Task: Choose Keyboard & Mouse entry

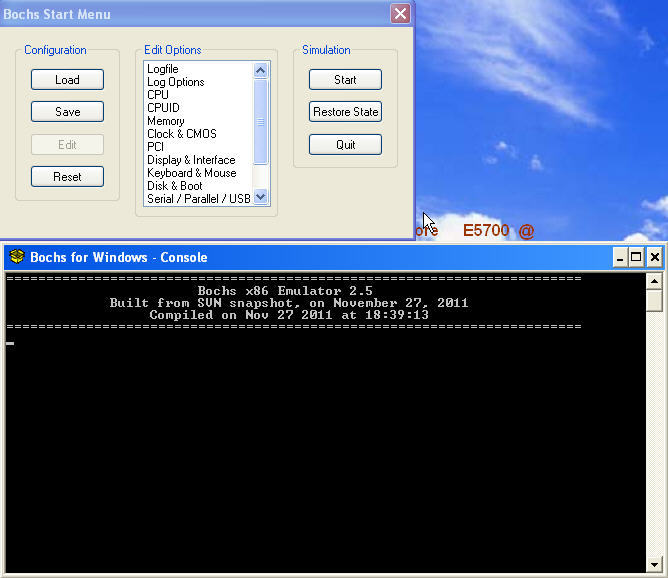Action: pos(192,173)
